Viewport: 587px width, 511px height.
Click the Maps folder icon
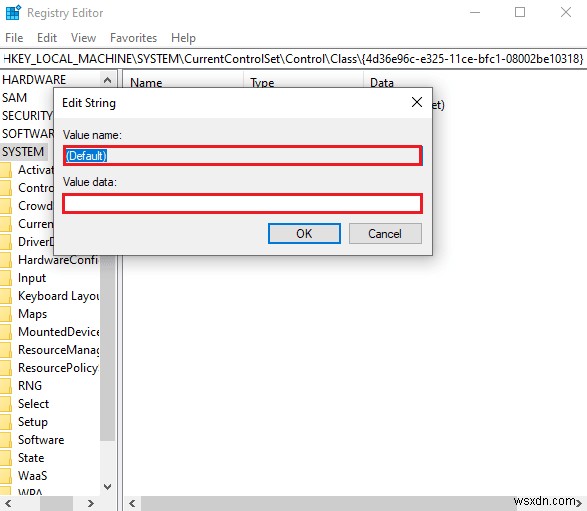point(6,314)
